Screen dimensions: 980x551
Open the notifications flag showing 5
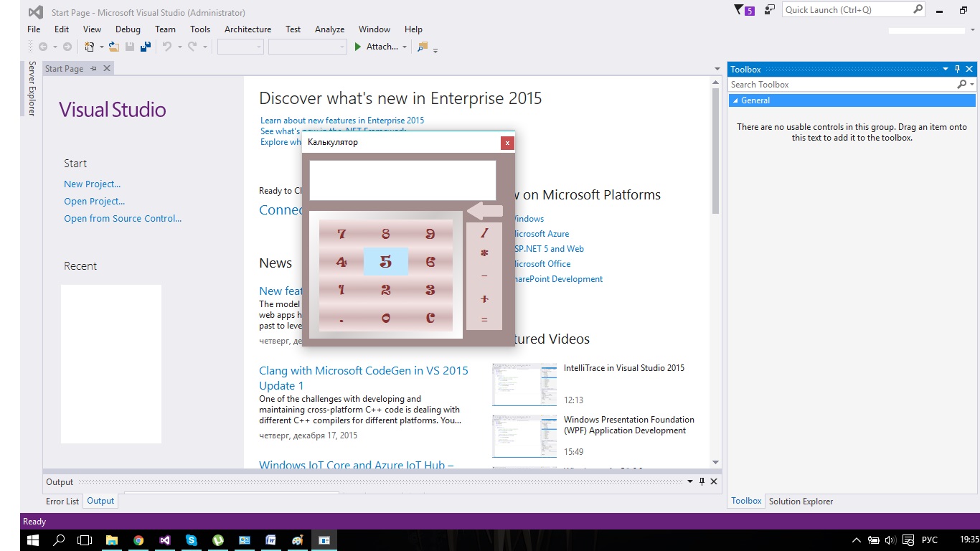click(744, 10)
